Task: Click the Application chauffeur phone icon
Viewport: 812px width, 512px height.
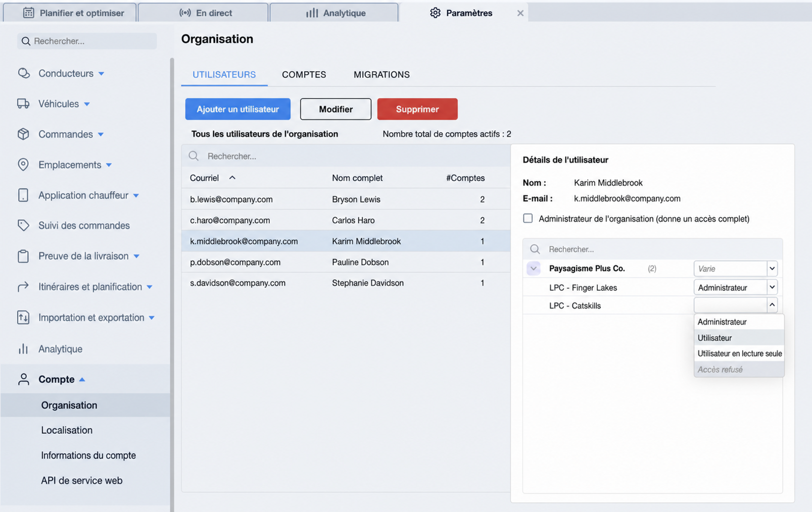Action: (x=23, y=195)
